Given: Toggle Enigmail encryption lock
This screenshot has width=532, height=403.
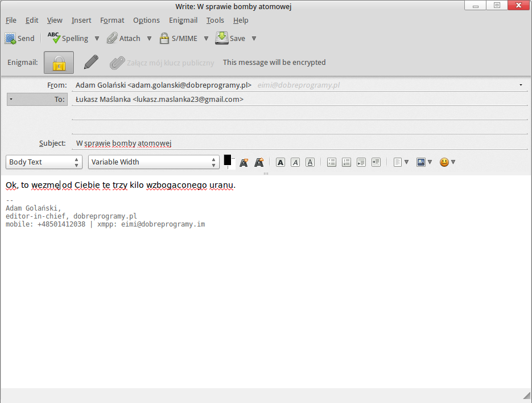Looking at the screenshot, I should (x=59, y=63).
